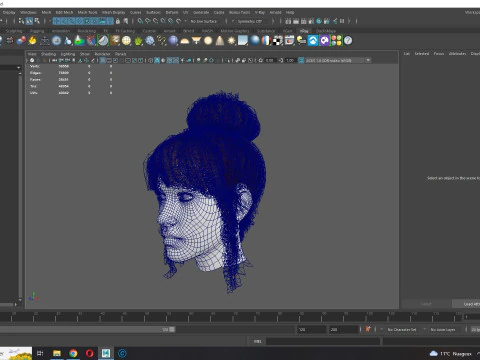Click the padlock lock selection icon
Image resolution: width=480 pixels, height=360 pixels.
(x=118, y=21)
